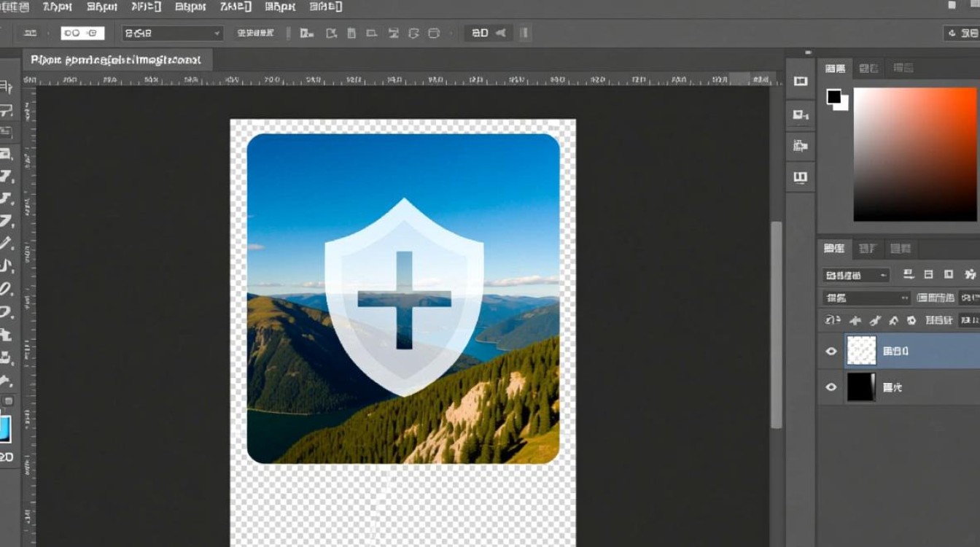Click the second icon in the collapsed panel dock
The height and width of the screenshot is (547, 980).
click(x=801, y=114)
